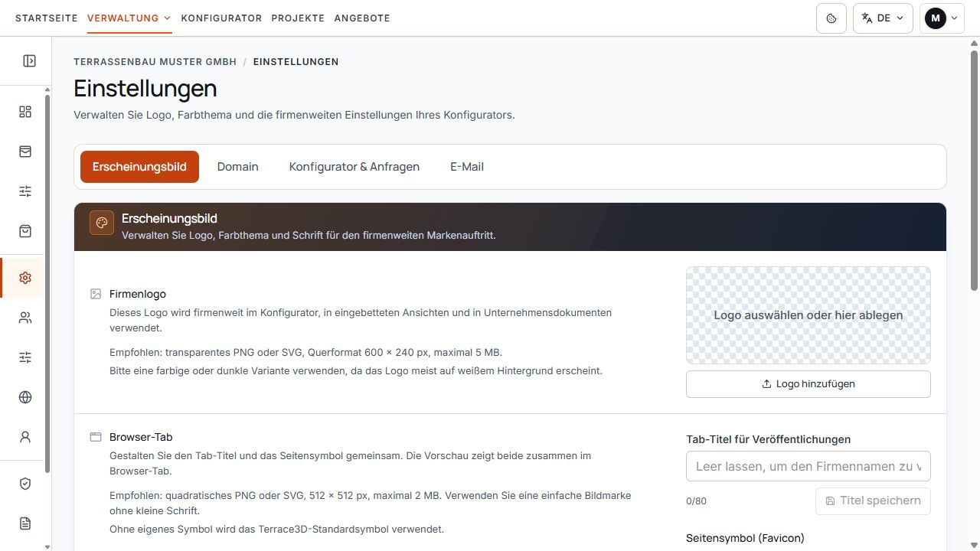Select the gear settings sidebar icon
Image resolution: width=980 pixels, height=551 pixels.
[25, 278]
